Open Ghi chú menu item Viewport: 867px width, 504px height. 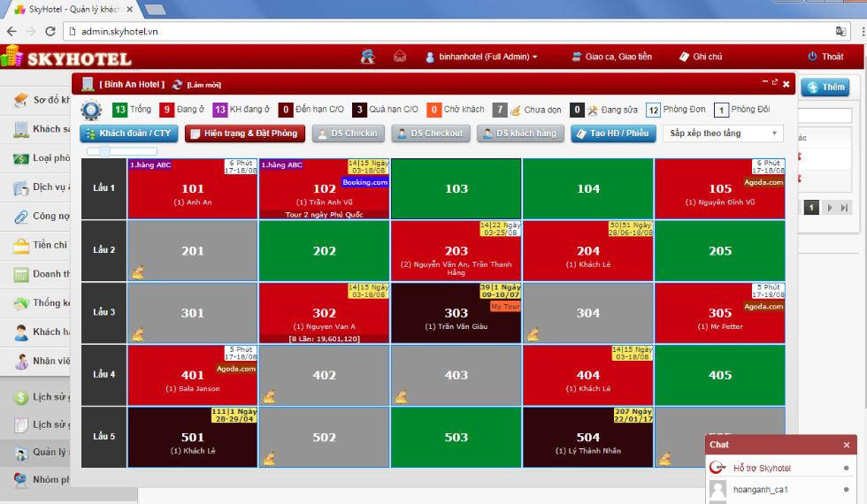(x=701, y=57)
